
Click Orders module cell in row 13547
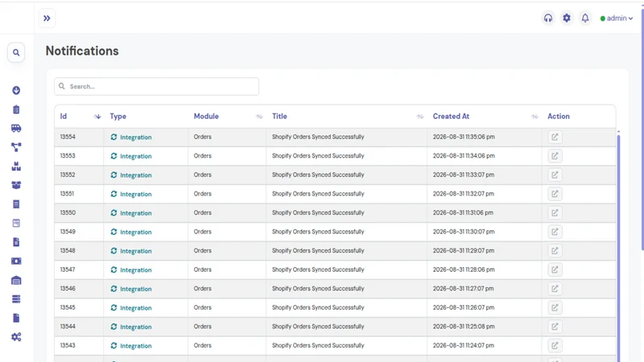tap(203, 269)
